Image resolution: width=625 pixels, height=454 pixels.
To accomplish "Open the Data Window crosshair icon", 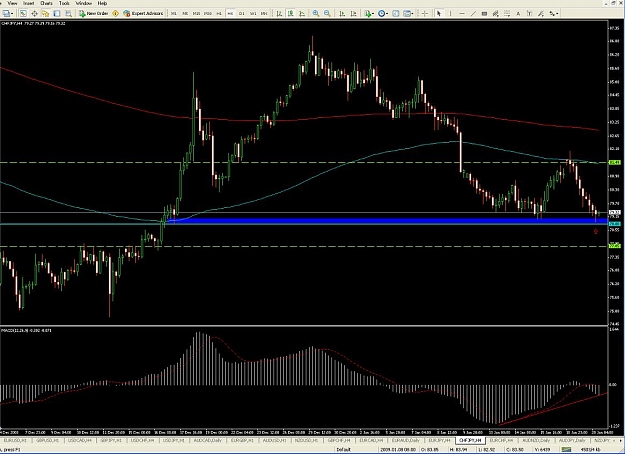I will [34, 14].
